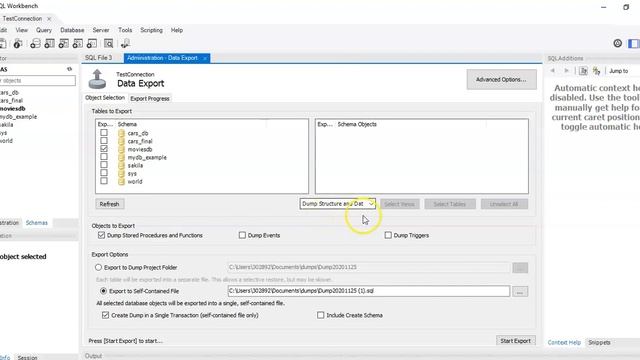Close the TestConnection tab

point(49,19)
